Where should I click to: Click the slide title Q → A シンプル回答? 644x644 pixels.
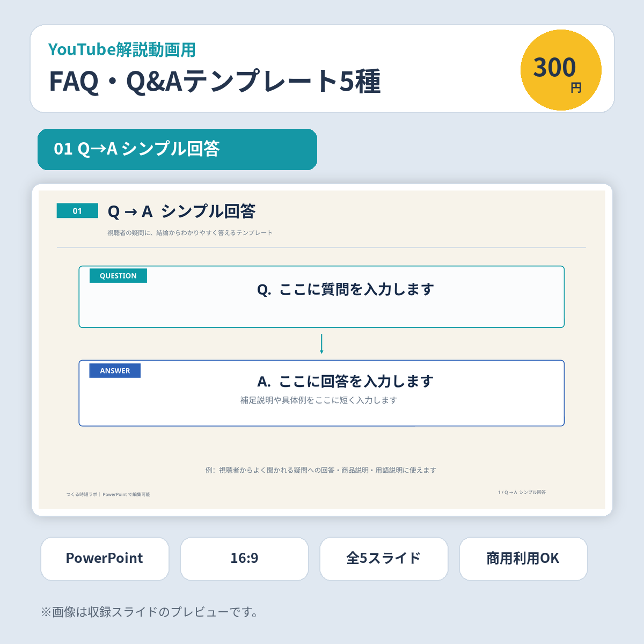tap(181, 211)
